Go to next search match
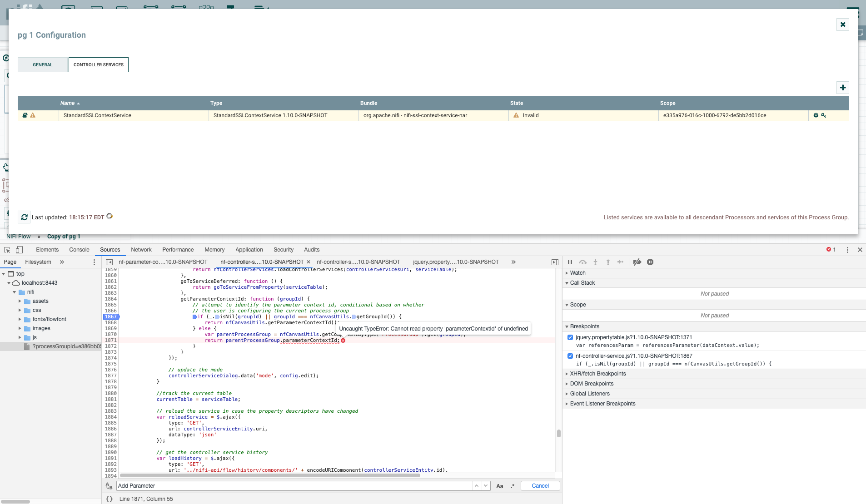The image size is (866, 504). tap(486, 486)
